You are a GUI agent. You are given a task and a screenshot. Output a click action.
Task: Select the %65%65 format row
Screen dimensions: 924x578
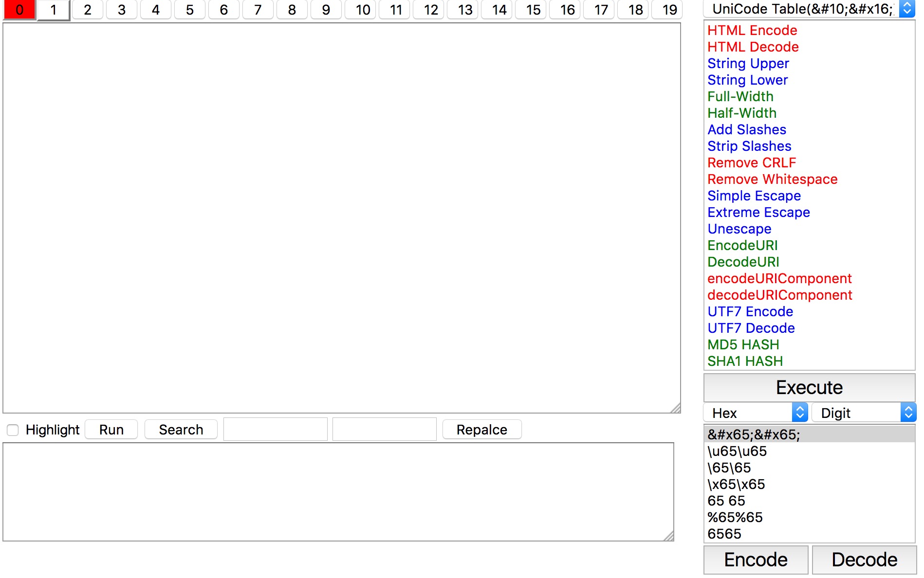point(809,517)
